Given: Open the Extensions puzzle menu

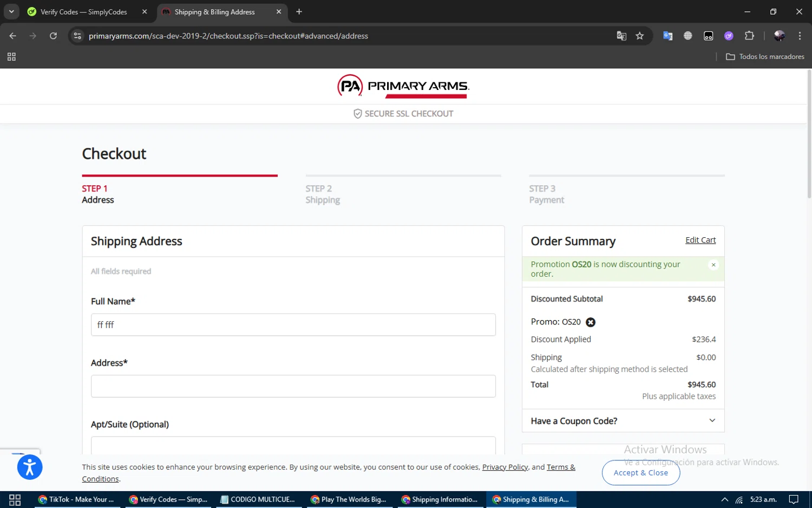Looking at the screenshot, I should (750, 36).
